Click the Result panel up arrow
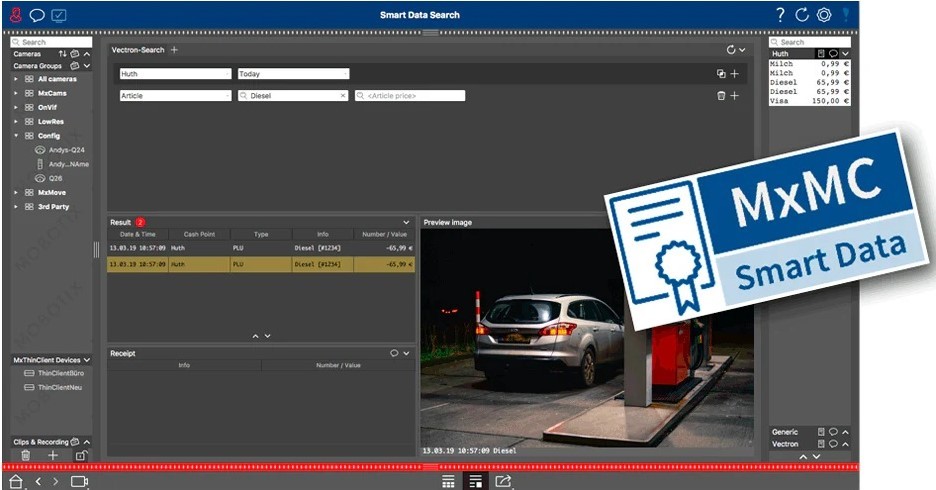Screen dimensions: 936x490 point(255,337)
